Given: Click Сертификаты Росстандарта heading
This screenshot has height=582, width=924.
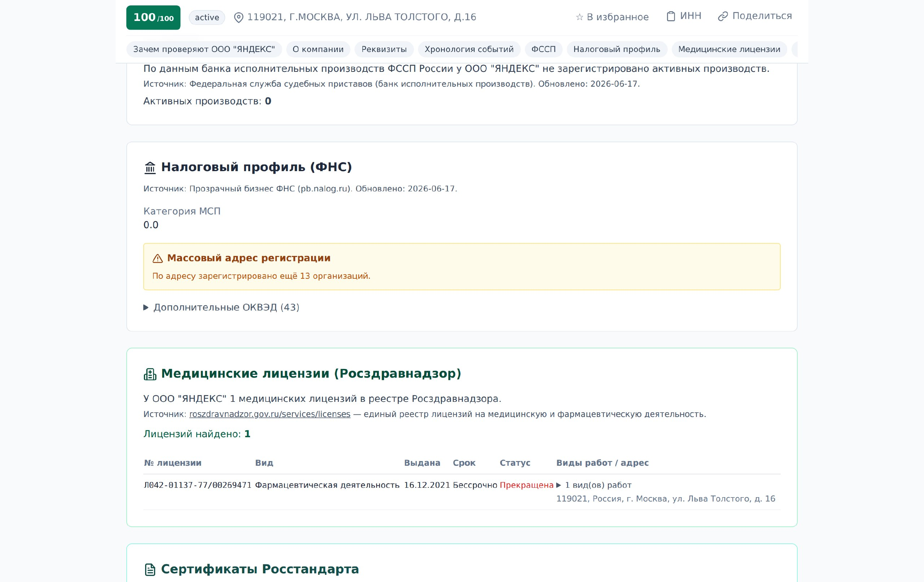Looking at the screenshot, I should (x=260, y=569).
